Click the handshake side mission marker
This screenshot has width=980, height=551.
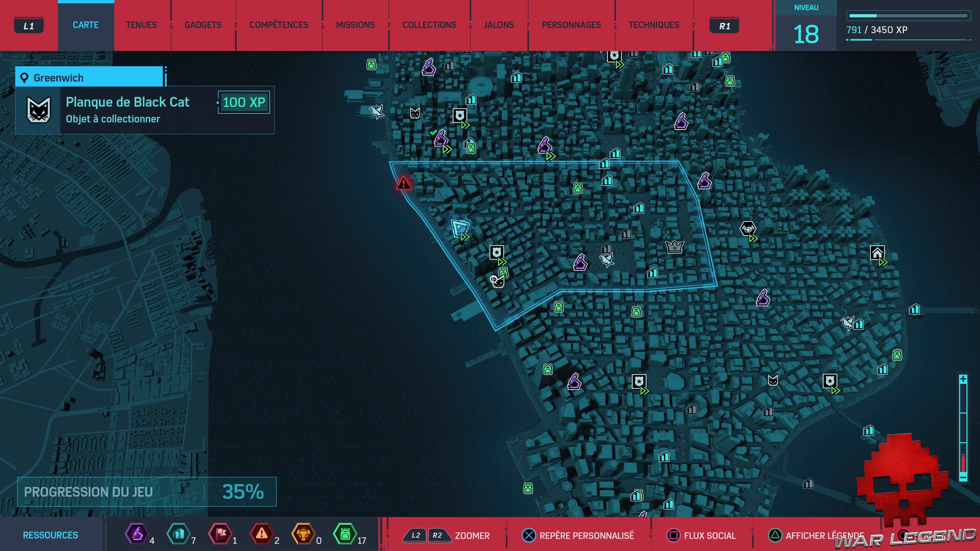pyautogui.click(x=748, y=229)
